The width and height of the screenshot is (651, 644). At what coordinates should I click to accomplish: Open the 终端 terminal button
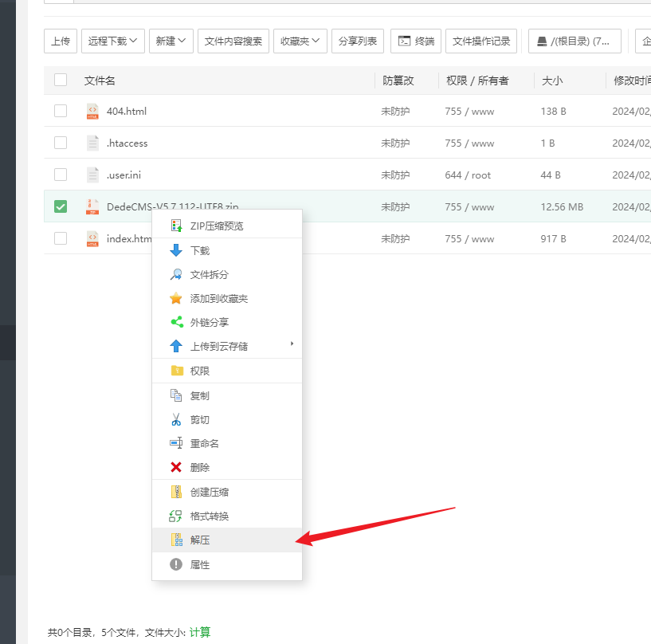tap(416, 41)
